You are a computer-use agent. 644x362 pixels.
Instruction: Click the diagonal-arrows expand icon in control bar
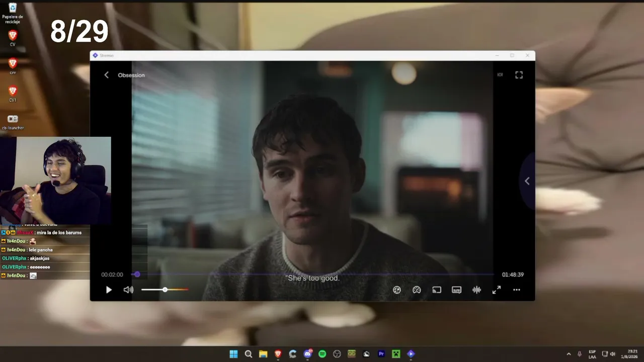coord(497,290)
